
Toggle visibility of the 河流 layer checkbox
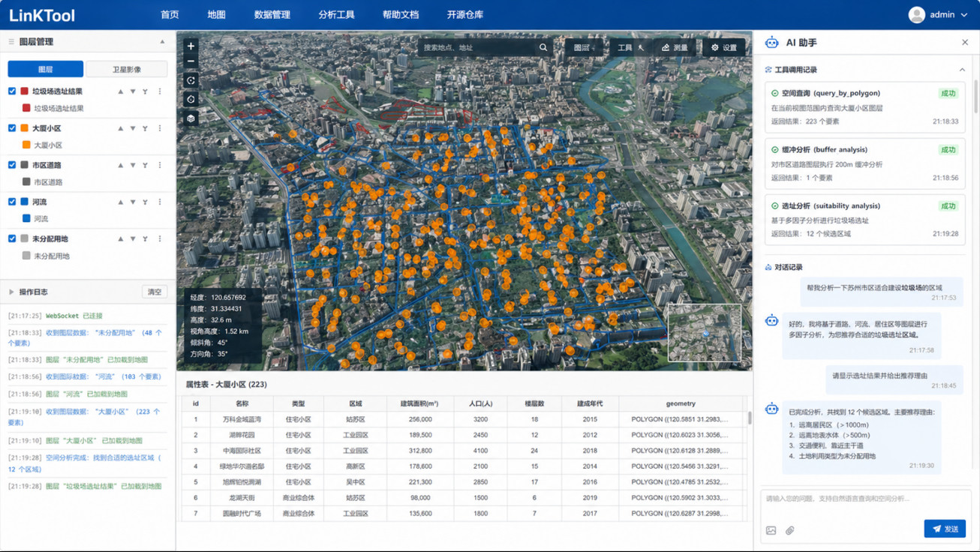12,202
